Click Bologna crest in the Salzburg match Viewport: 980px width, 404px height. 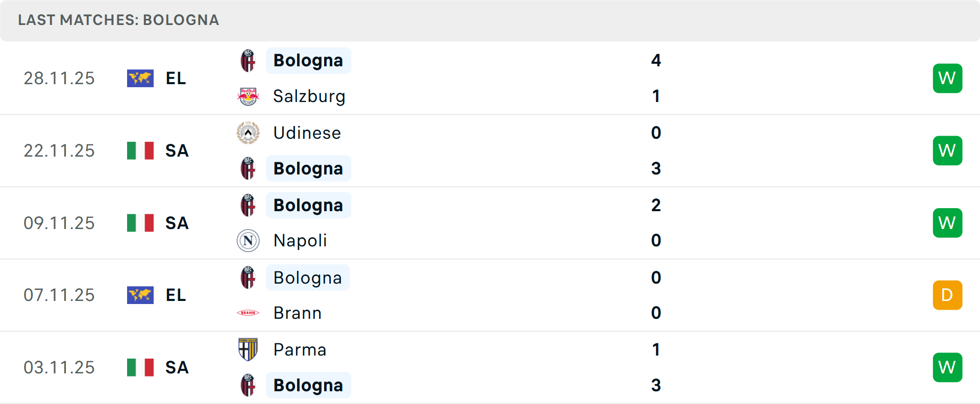tap(248, 61)
